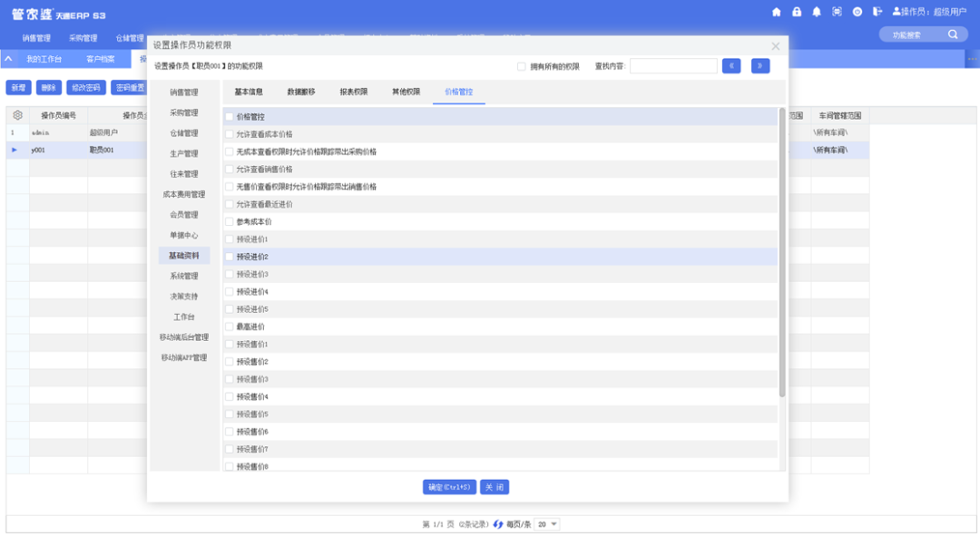The height and width of the screenshot is (536, 980).
Task: Click the permission list vertical scrollbar
Action: (782, 254)
